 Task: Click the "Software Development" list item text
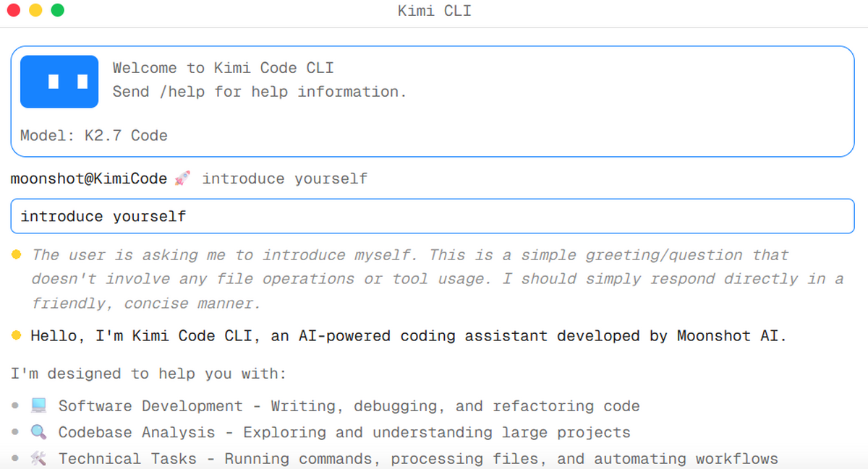(349, 406)
